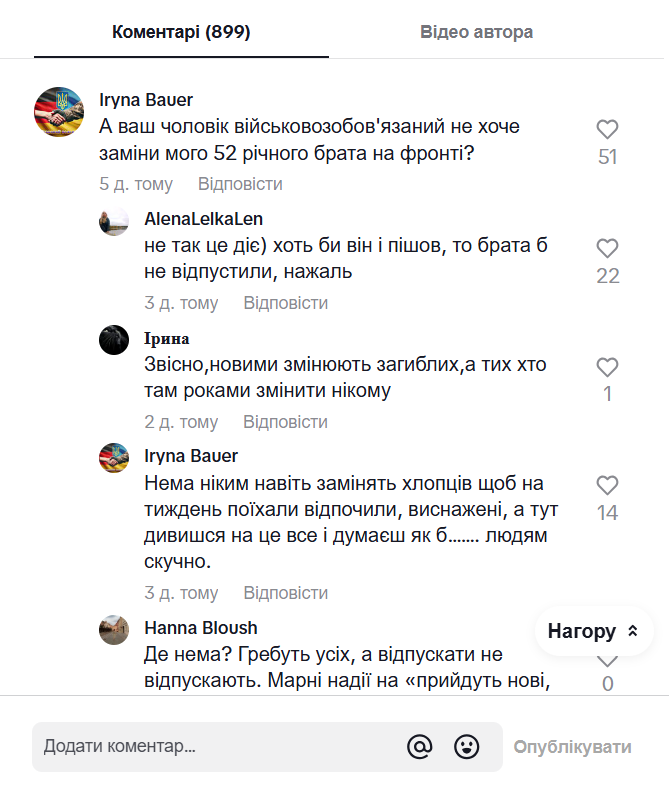Reply to AlenaLelkaLen's comment

(x=285, y=303)
